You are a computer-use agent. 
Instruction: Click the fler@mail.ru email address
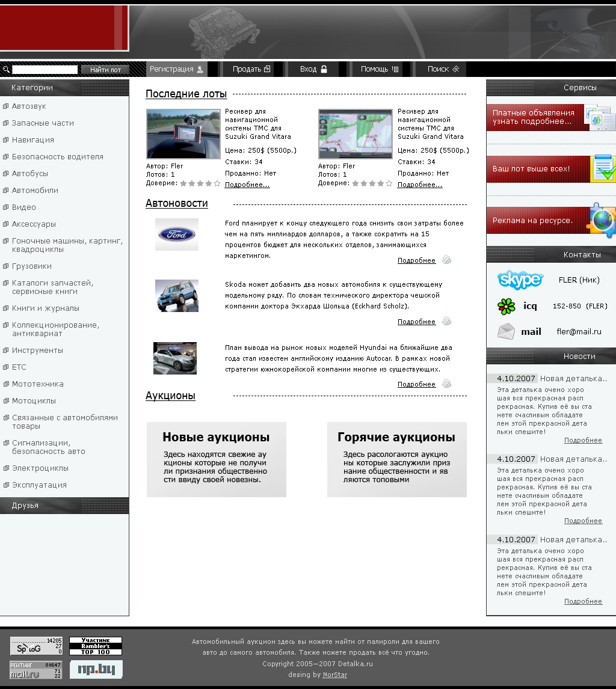[x=579, y=331]
